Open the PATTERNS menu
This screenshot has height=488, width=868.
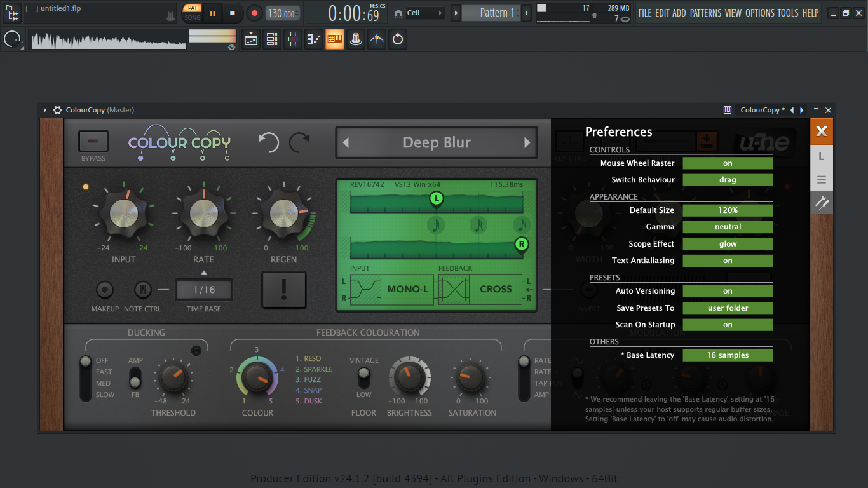pyautogui.click(x=706, y=13)
